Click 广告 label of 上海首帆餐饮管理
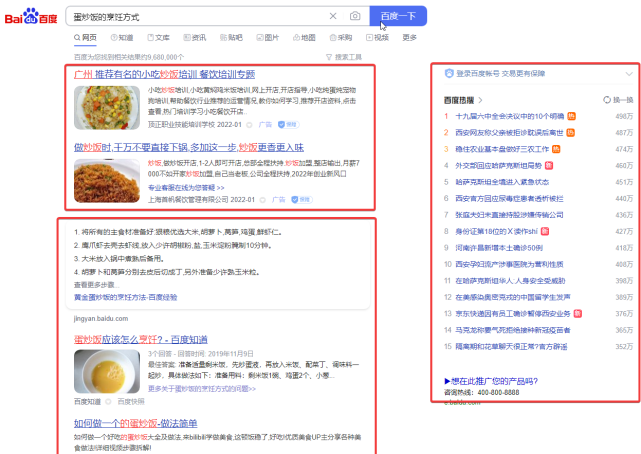Viewport: 641px width, 454px height. 278,200
